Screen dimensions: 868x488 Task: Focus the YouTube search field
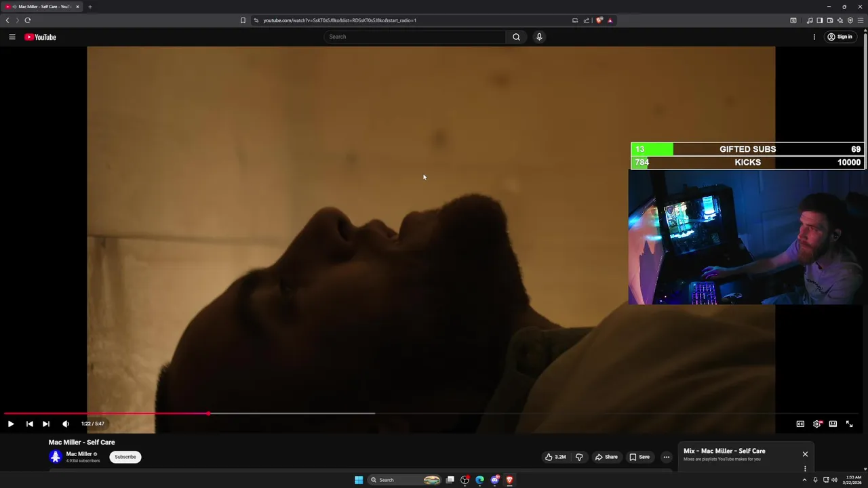click(414, 37)
